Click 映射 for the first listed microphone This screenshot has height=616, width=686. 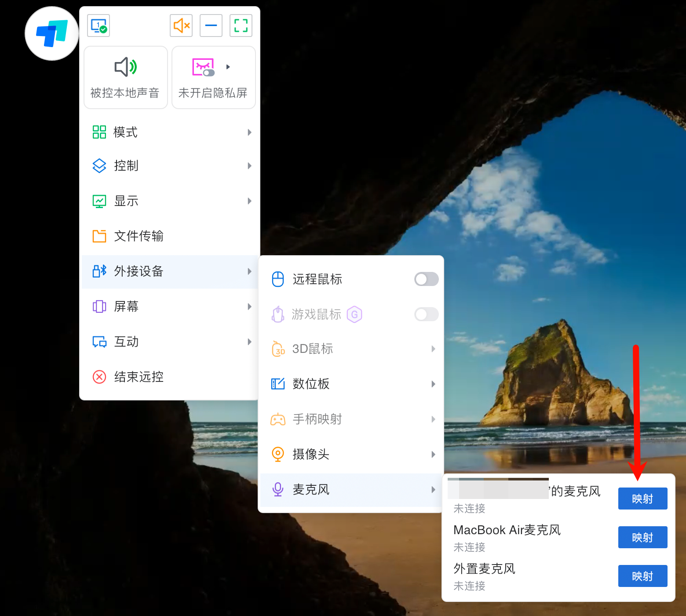click(642, 499)
